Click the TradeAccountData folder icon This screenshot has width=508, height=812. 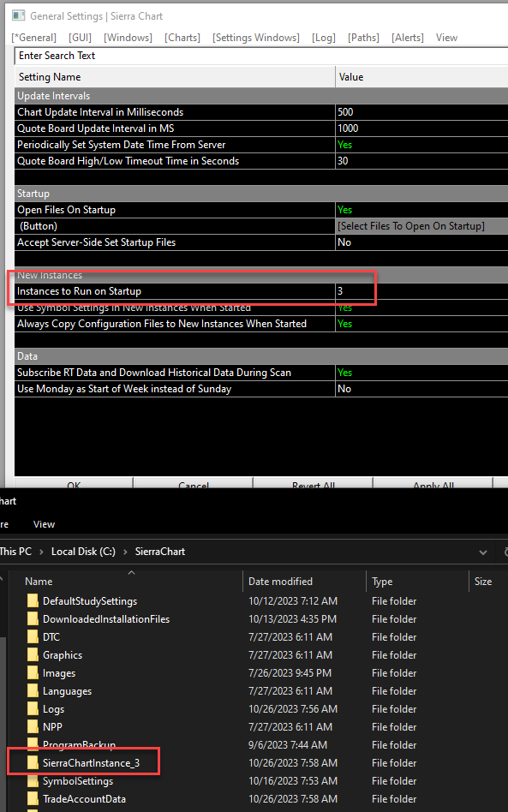(33, 799)
